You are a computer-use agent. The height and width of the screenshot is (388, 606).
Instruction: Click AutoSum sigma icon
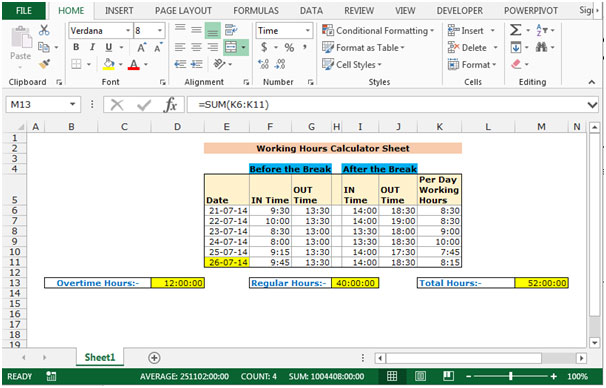click(516, 30)
